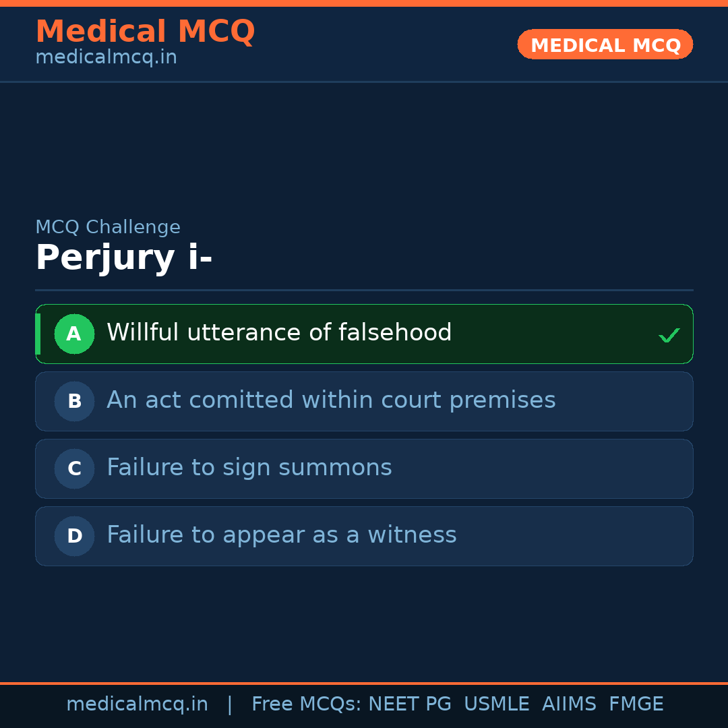Open medicalmcq.in from the header
This screenshot has height=728, width=728.
coord(106,57)
